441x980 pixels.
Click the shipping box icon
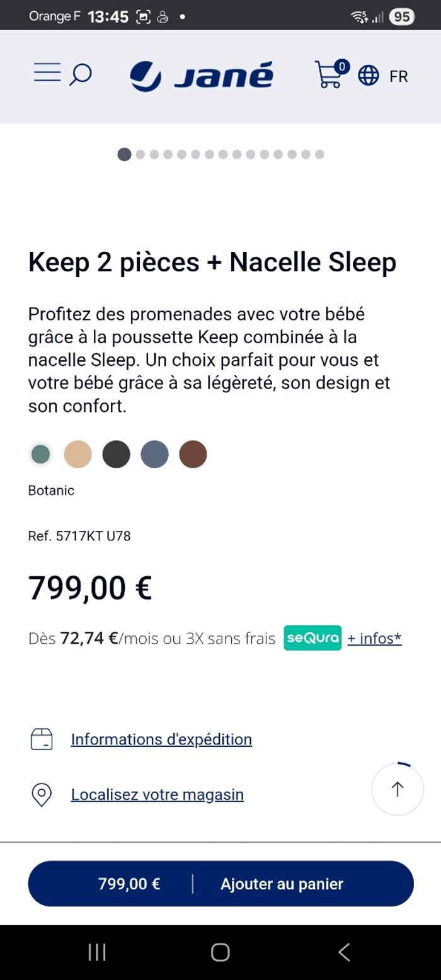pyautogui.click(x=42, y=739)
